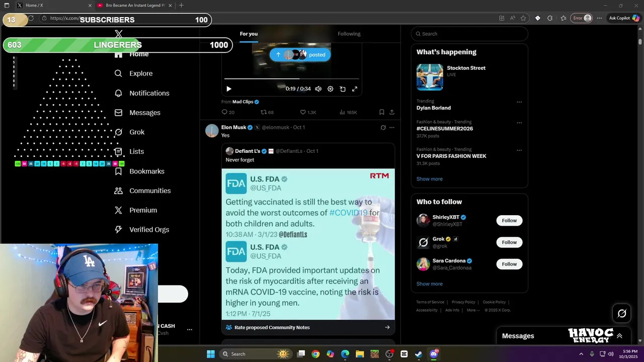The image size is (644, 362).
Task: Reply to the Mad Clips video post
Action: coord(228,112)
